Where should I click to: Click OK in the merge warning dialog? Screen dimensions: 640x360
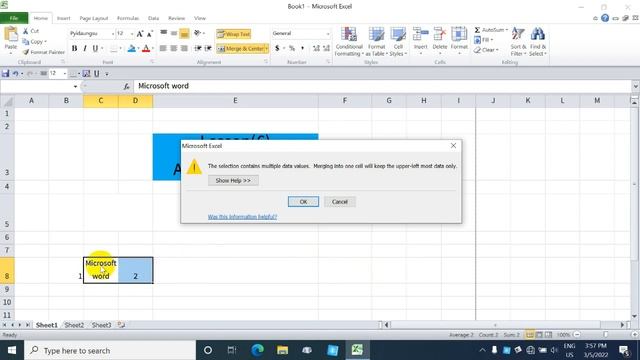(x=303, y=202)
